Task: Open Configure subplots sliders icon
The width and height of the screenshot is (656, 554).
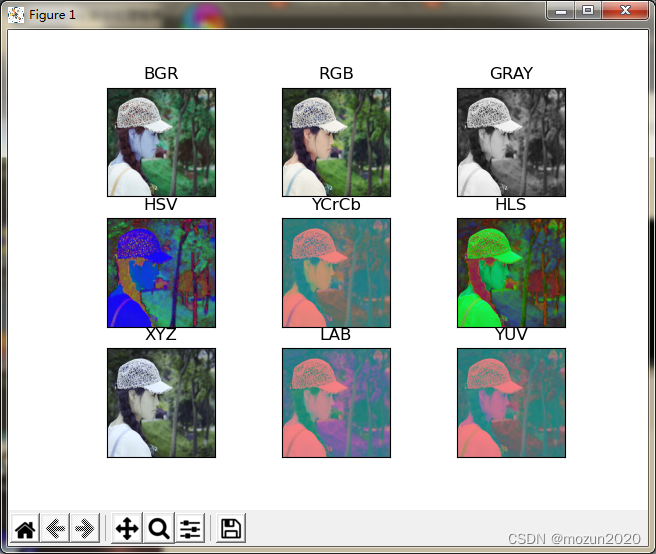Action: click(x=190, y=528)
